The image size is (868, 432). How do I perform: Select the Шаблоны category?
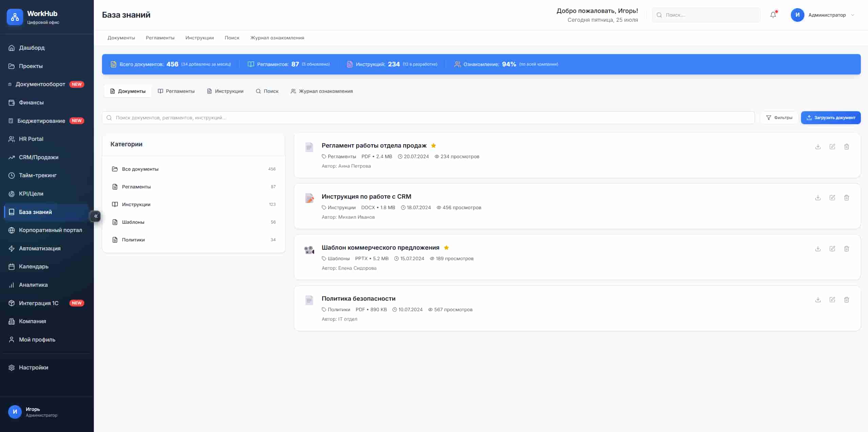coord(133,222)
